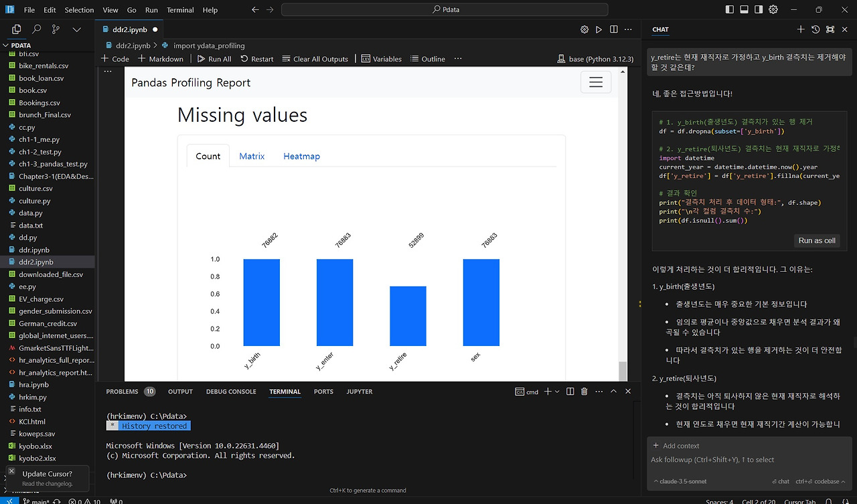Restart the notebook kernel
857x504 pixels.
tap(256, 59)
